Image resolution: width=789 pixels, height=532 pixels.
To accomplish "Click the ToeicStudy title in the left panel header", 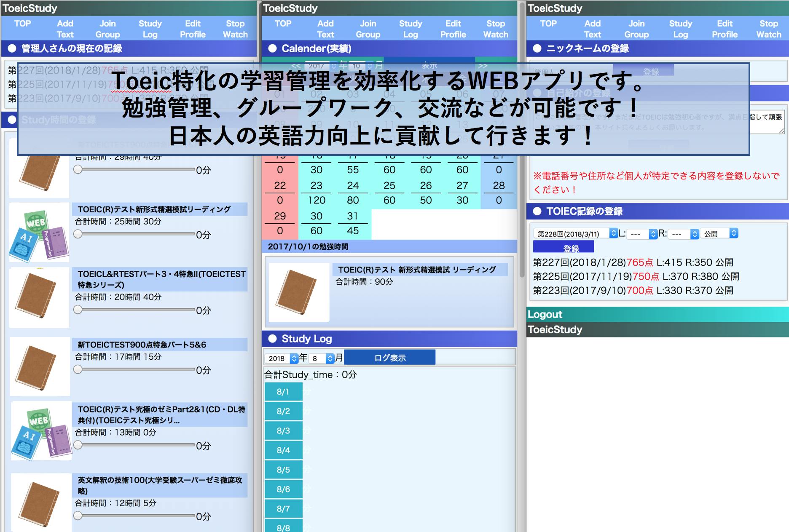I will [x=30, y=8].
